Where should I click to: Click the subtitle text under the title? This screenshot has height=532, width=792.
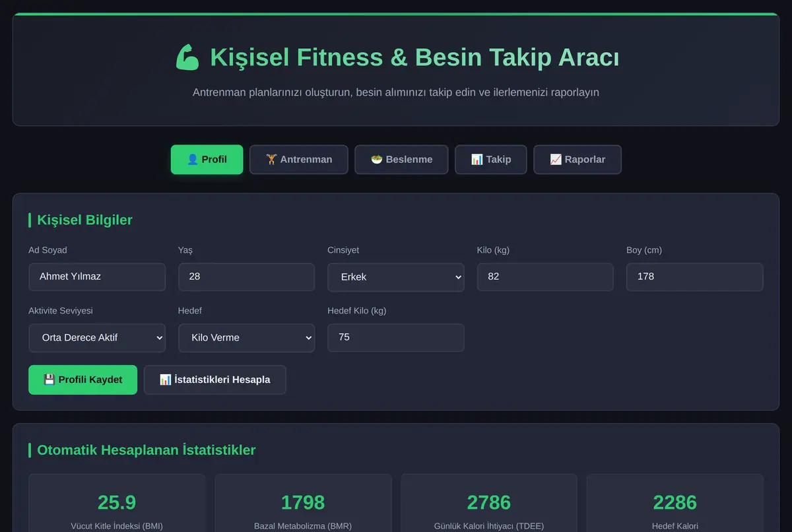click(396, 92)
